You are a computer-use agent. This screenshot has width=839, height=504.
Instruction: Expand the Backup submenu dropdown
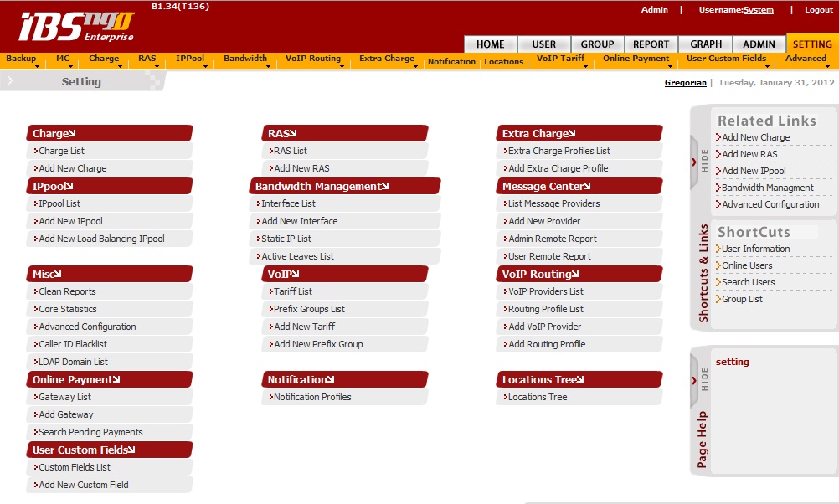point(21,59)
